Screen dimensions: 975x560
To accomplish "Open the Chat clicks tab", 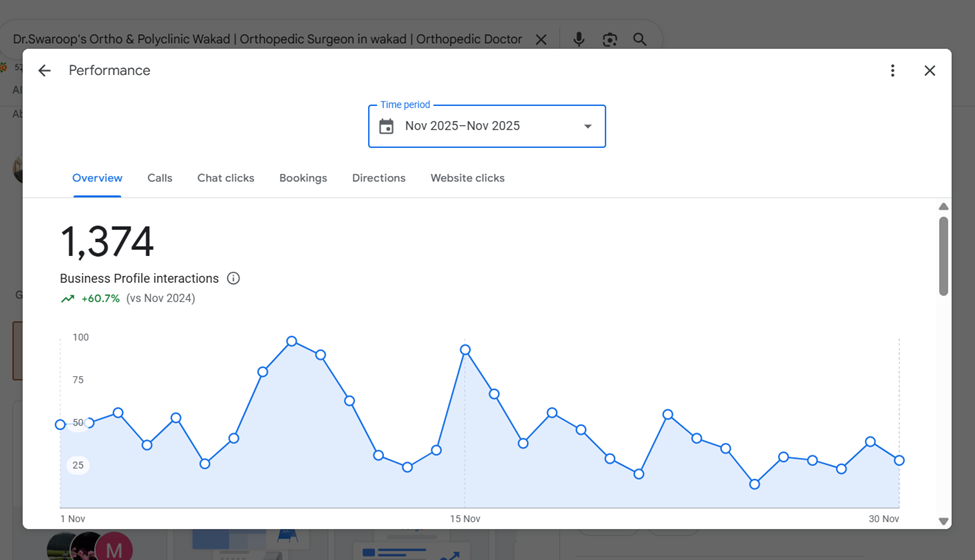I will [x=226, y=178].
